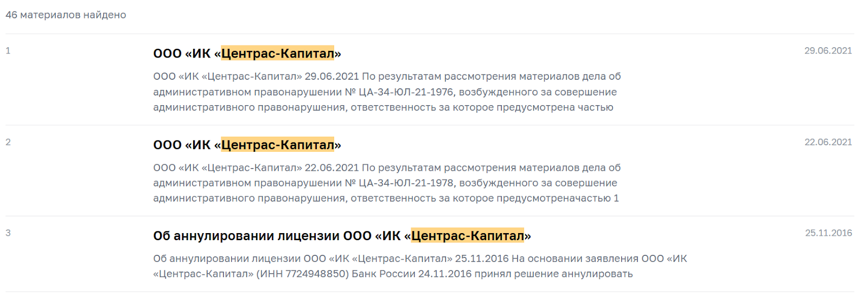Click the 22.06.2021 date label at right
868x296 pixels.
point(828,142)
